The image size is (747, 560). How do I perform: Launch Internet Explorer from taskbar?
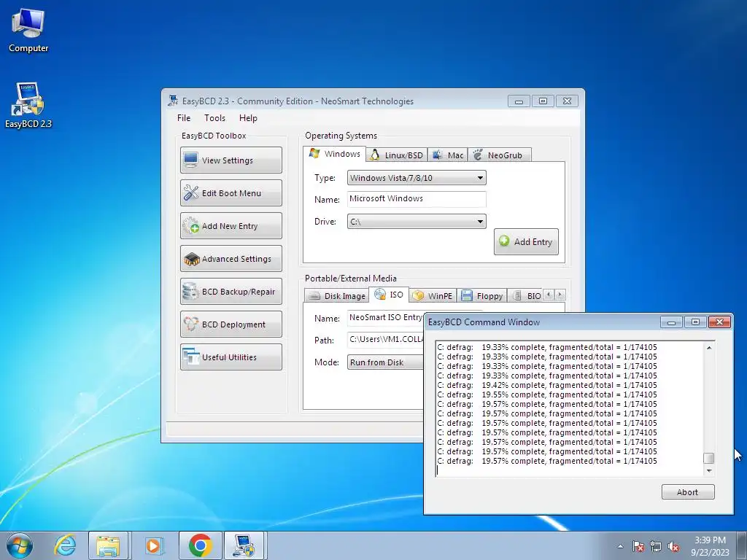65,545
